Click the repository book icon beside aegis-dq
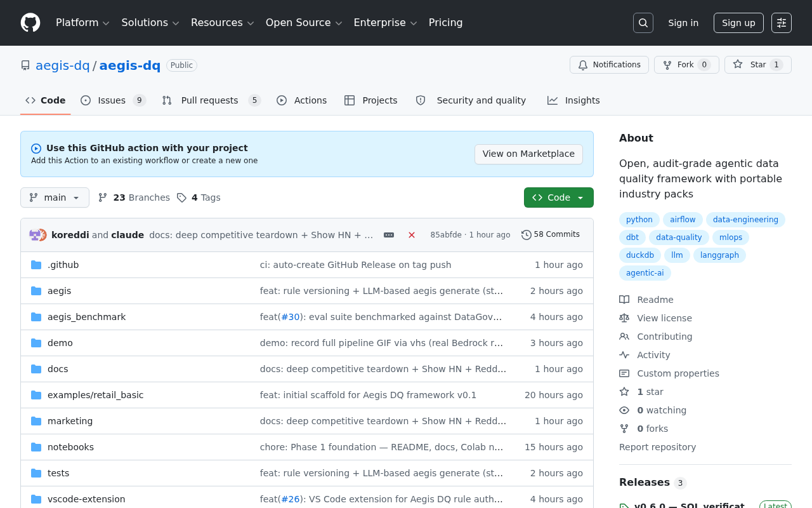Image resolution: width=812 pixels, height=508 pixels. [x=25, y=65]
